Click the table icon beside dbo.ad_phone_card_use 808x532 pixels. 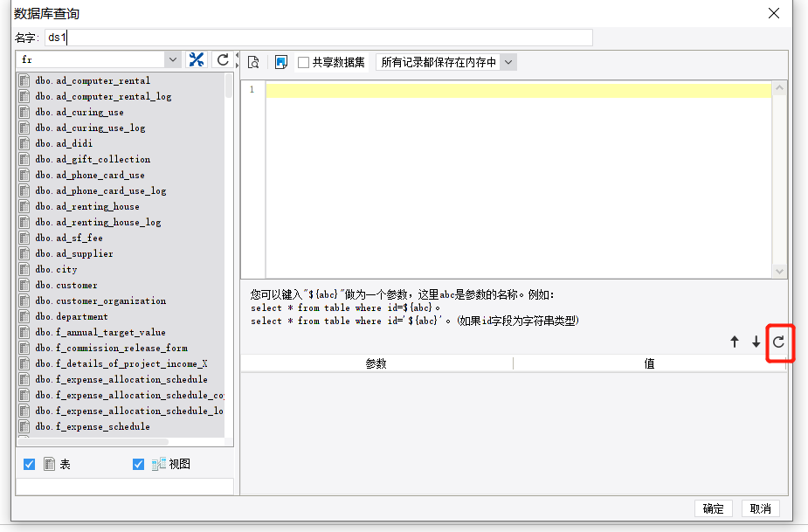coord(24,175)
